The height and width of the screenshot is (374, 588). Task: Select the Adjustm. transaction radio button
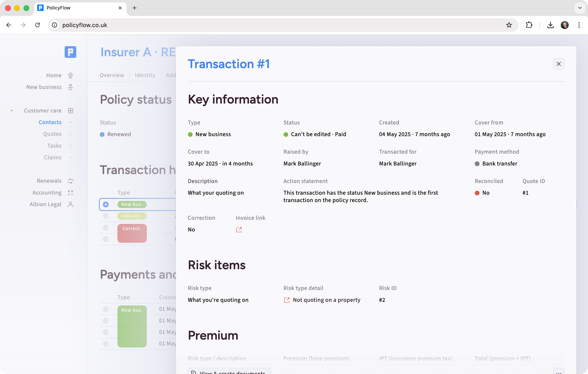pyautogui.click(x=106, y=216)
